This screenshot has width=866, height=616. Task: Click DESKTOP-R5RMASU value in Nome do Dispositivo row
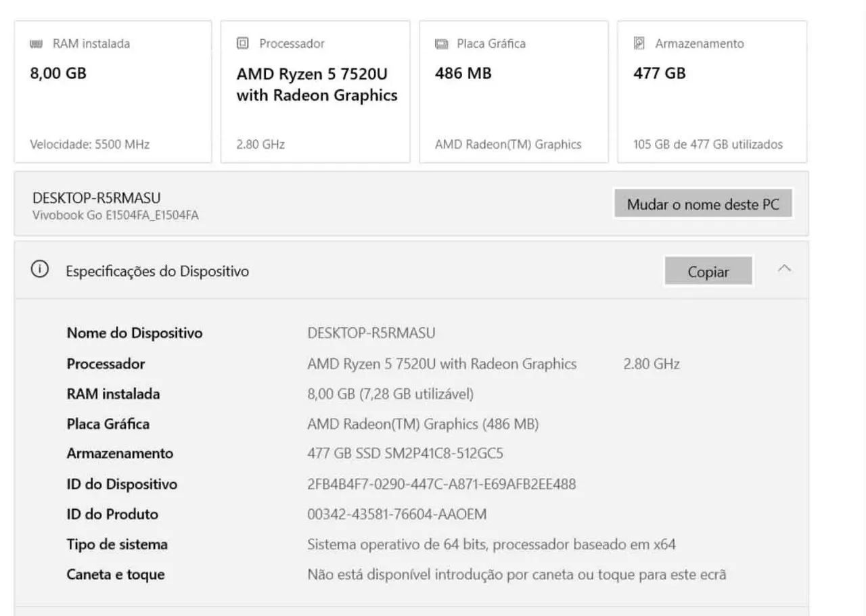(371, 333)
